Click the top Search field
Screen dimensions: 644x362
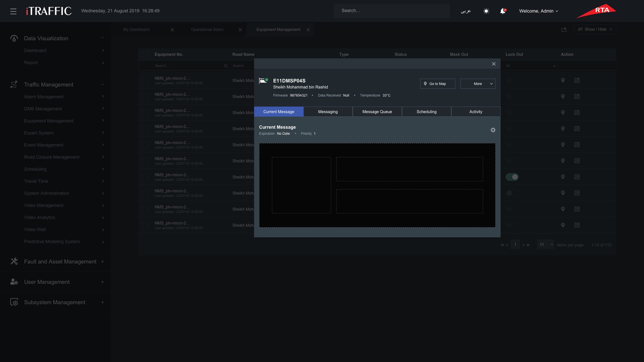click(392, 11)
